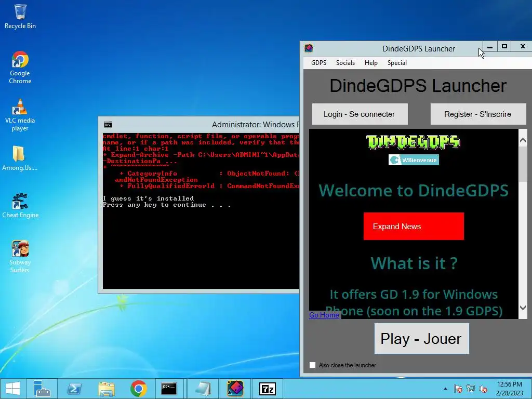532x399 pixels.
Task: Open the notepad-style taskbar icon
Action: click(203, 389)
